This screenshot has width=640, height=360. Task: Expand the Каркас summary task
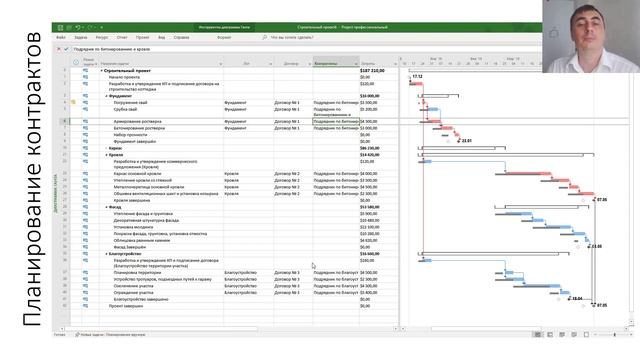(107, 148)
